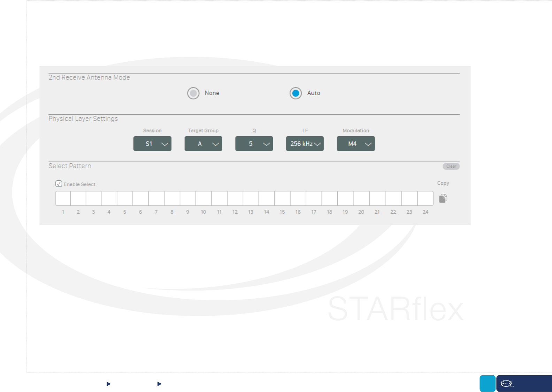This screenshot has height=392, width=552.
Task: Click pattern box number 19
Action: (x=345, y=198)
